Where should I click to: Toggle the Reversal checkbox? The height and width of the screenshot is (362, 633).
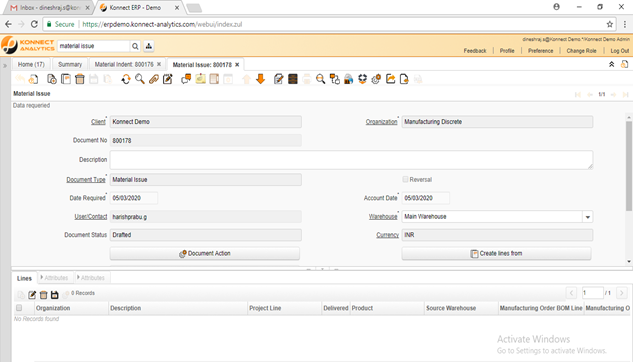(x=405, y=179)
